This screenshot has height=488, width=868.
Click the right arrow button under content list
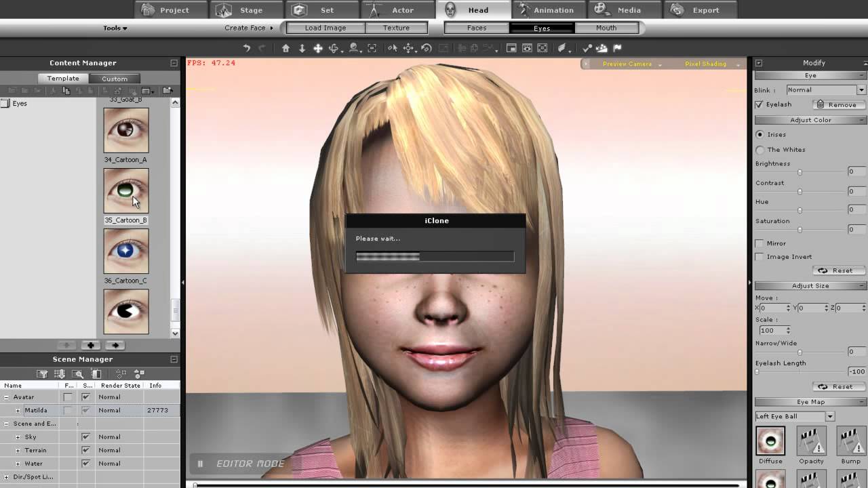tap(115, 345)
